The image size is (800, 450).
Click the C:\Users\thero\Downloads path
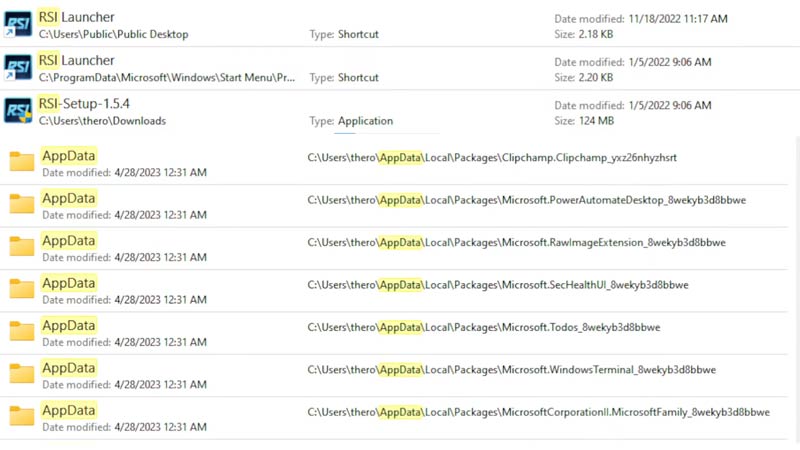pyautogui.click(x=102, y=121)
